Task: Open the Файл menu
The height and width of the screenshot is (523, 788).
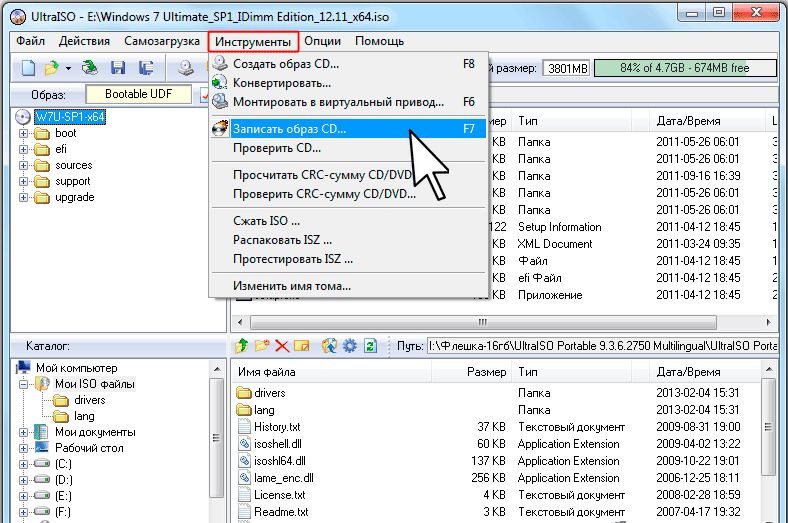Action: point(30,41)
